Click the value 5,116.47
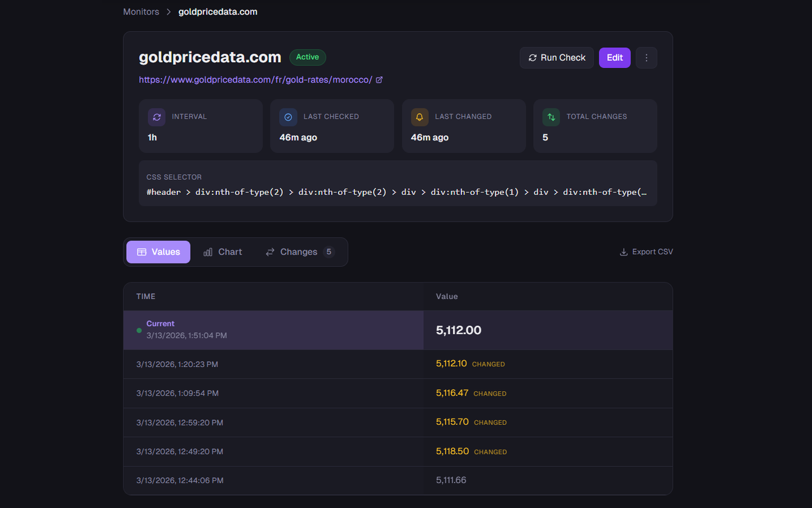The width and height of the screenshot is (812, 508). (x=452, y=393)
